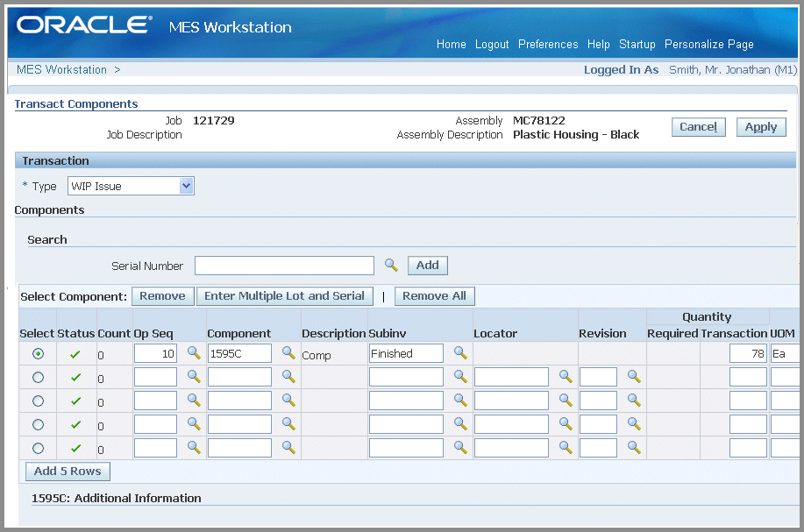The height and width of the screenshot is (532, 804).
Task: Open Locator lookup in fourth row
Action: click(566, 423)
